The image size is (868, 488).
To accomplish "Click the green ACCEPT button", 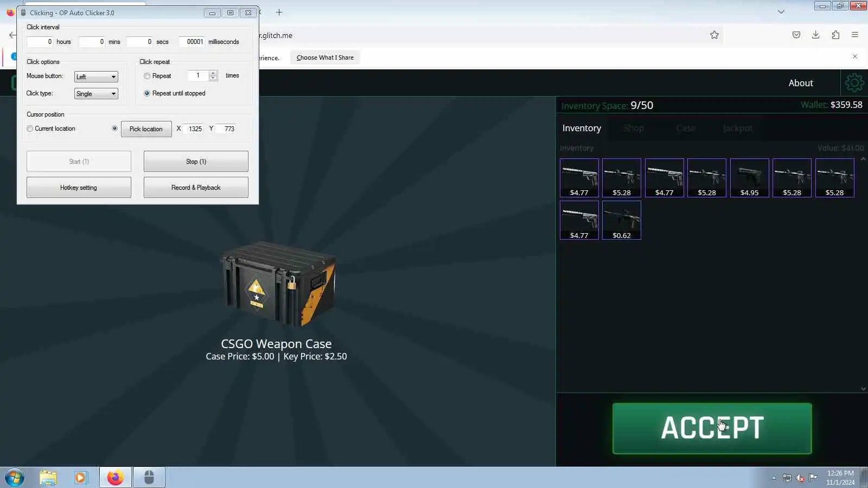I will point(712,428).
